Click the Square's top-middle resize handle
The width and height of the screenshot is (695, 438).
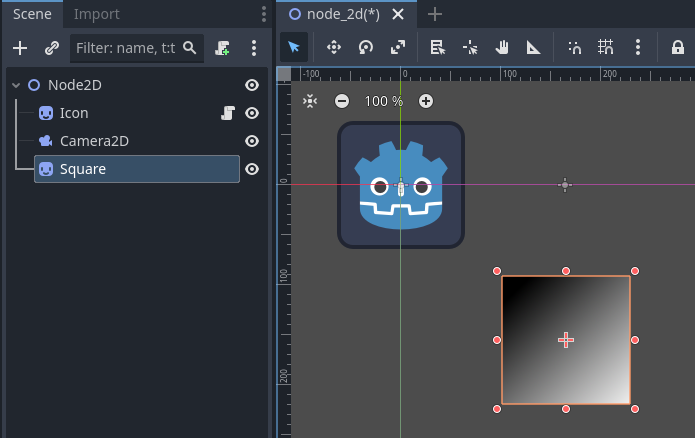[x=566, y=271]
